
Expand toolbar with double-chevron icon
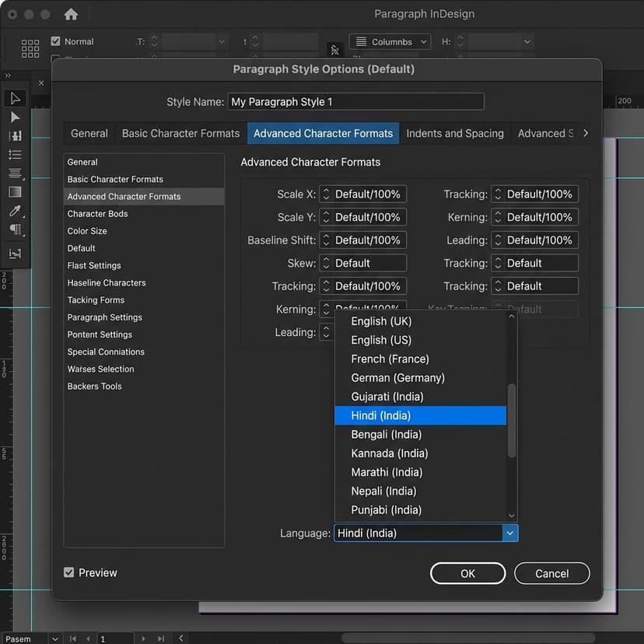pos(8,75)
